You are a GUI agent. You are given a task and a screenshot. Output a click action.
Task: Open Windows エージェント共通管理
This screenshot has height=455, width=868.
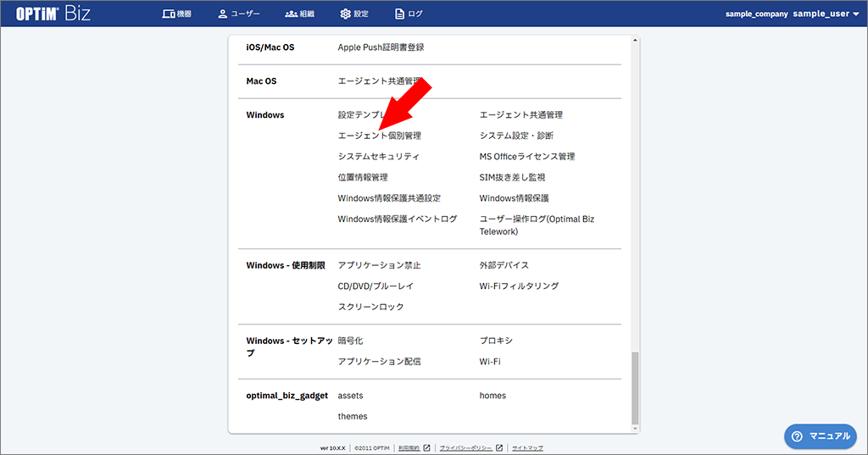521,115
